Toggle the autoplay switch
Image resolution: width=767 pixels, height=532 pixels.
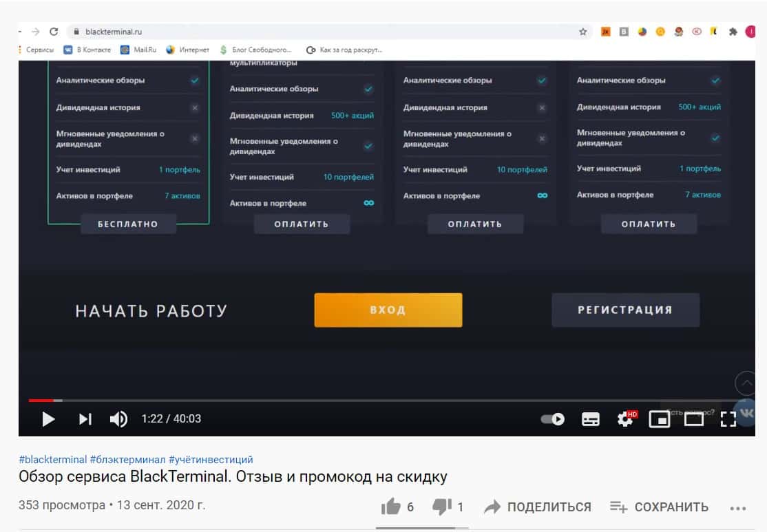pos(553,419)
